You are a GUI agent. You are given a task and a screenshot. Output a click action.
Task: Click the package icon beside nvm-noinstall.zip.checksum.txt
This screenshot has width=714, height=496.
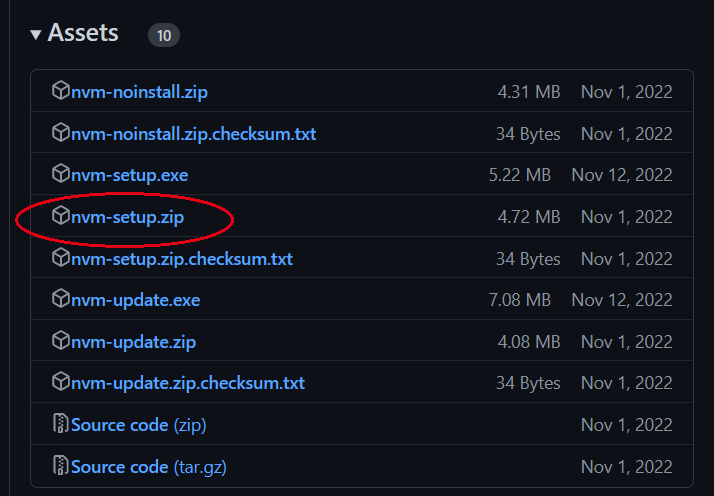tap(61, 134)
